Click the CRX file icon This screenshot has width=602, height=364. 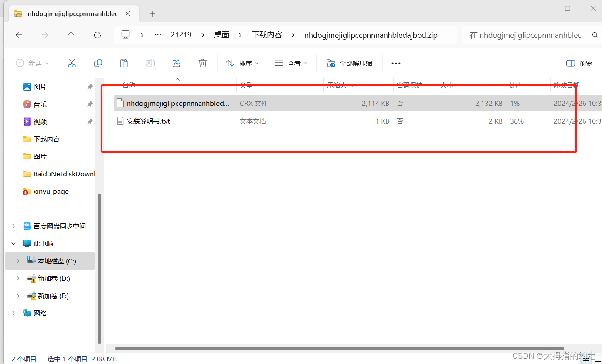coord(120,103)
